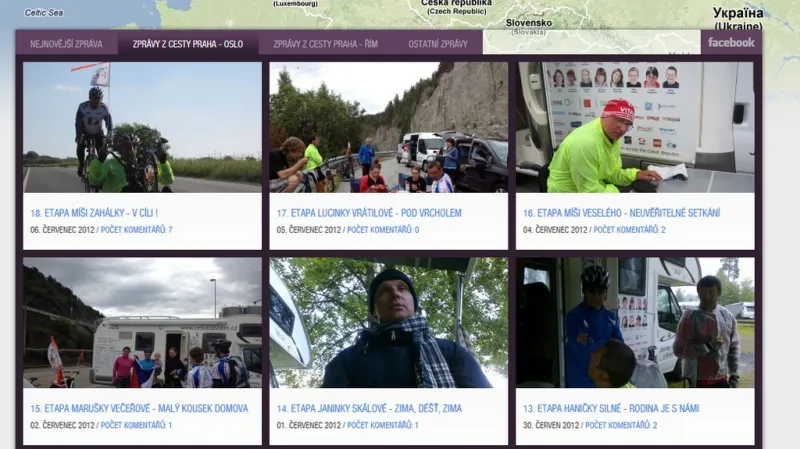Open 14. Etapa Janinky Skálové article

click(x=369, y=409)
